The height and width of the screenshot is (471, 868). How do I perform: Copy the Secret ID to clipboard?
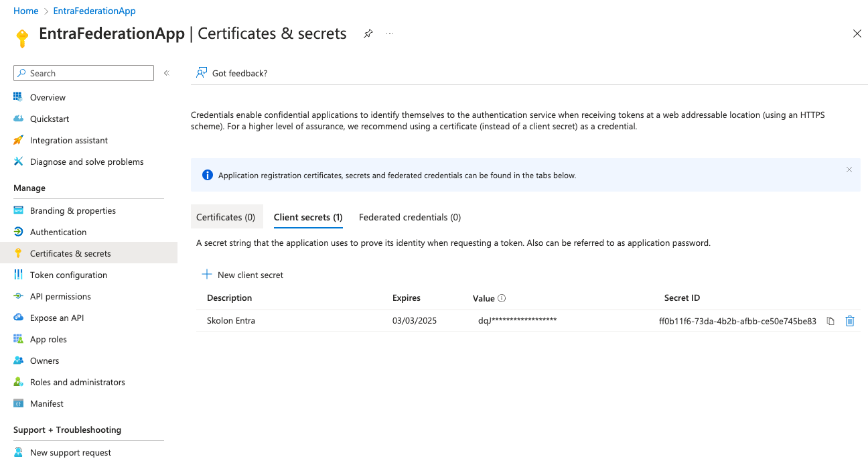830,321
